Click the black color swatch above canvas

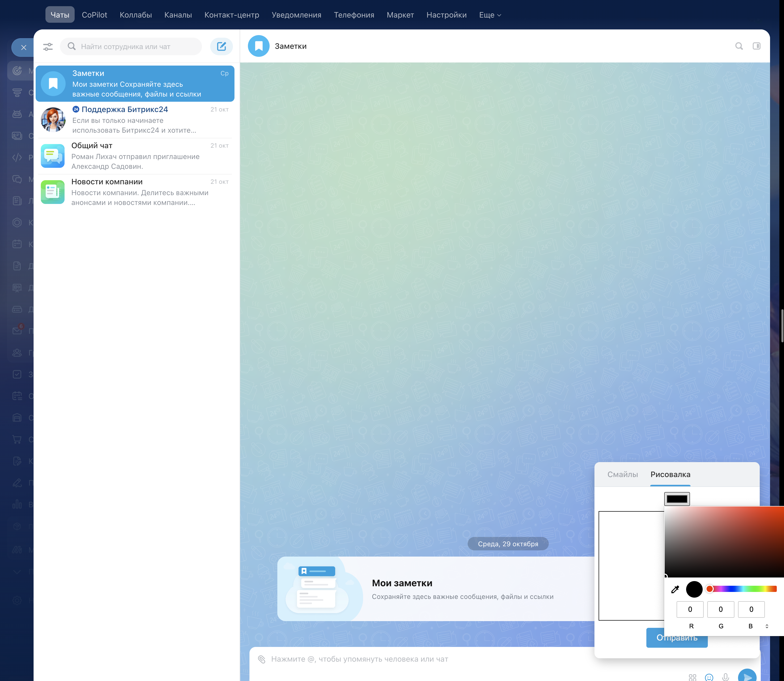(x=677, y=499)
